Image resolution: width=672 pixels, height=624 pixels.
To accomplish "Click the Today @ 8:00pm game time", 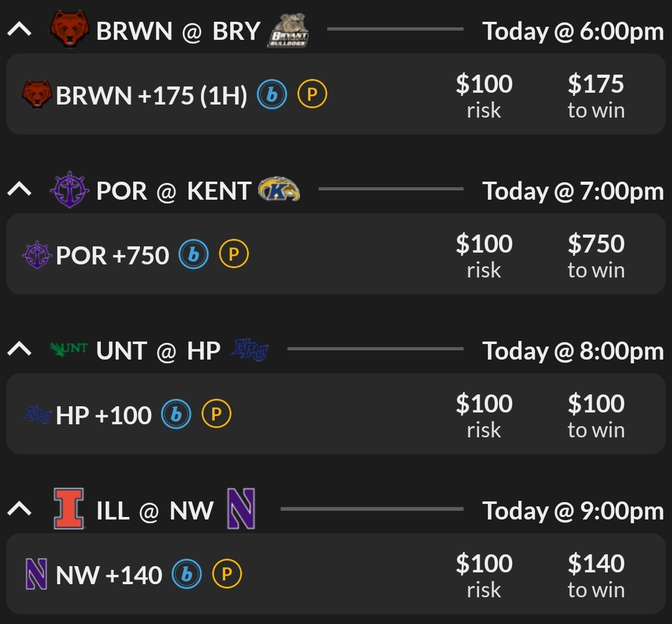I will click(x=573, y=351).
